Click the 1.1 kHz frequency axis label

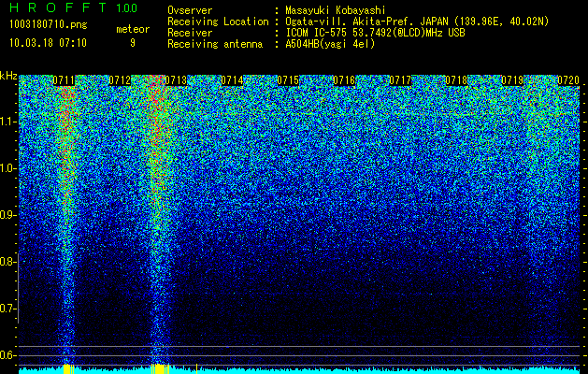pyautogui.click(x=7, y=122)
